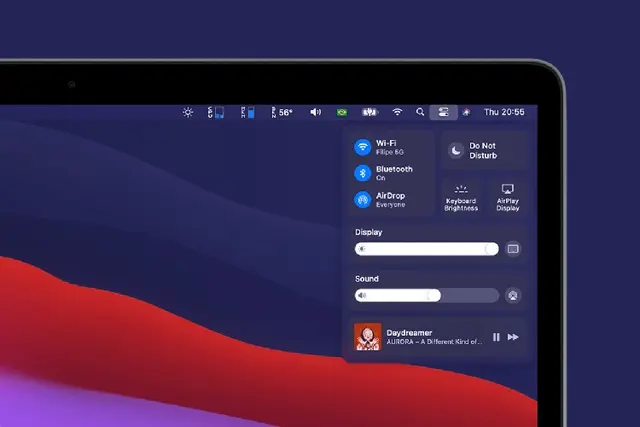Click the 'Everyone' AirDrop status text

click(x=391, y=205)
